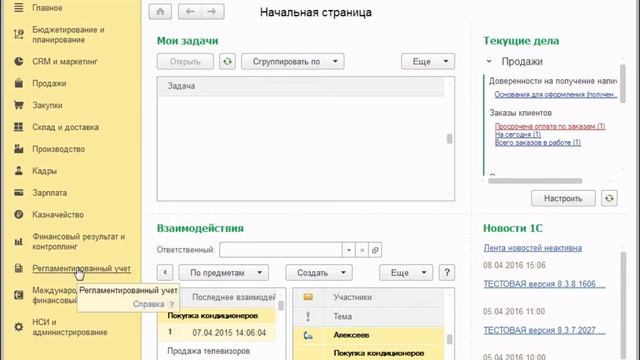Click the Продажи bag icon
Image resolution: width=640 pixels, height=360 pixels.
point(19,83)
